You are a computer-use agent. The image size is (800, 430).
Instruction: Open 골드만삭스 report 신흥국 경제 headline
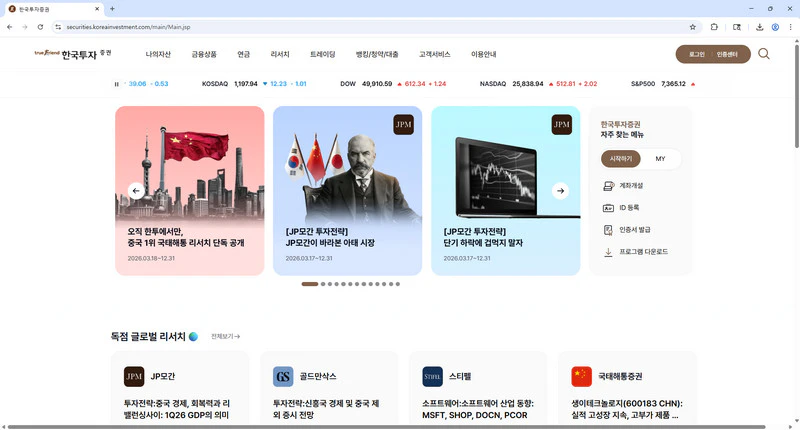click(x=326, y=410)
